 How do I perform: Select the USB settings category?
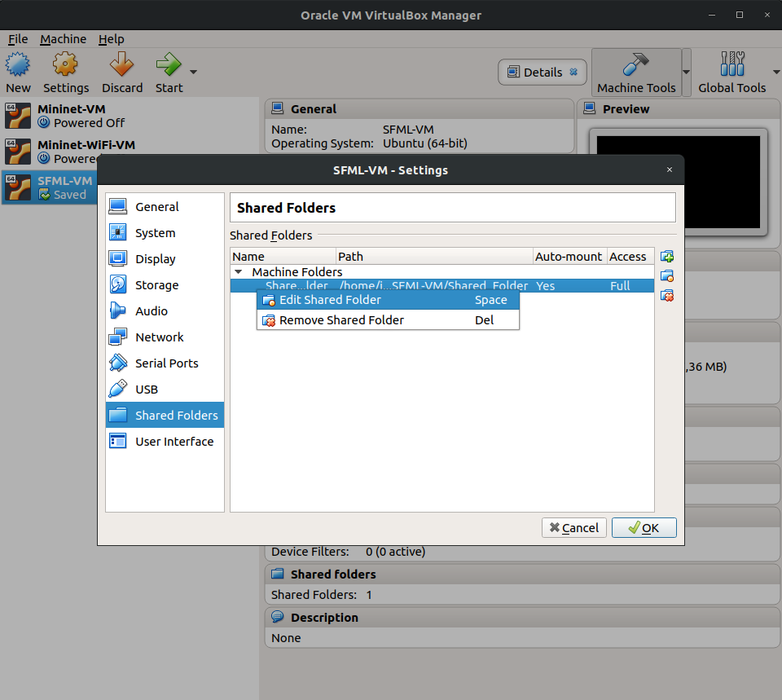(x=147, y=390)
